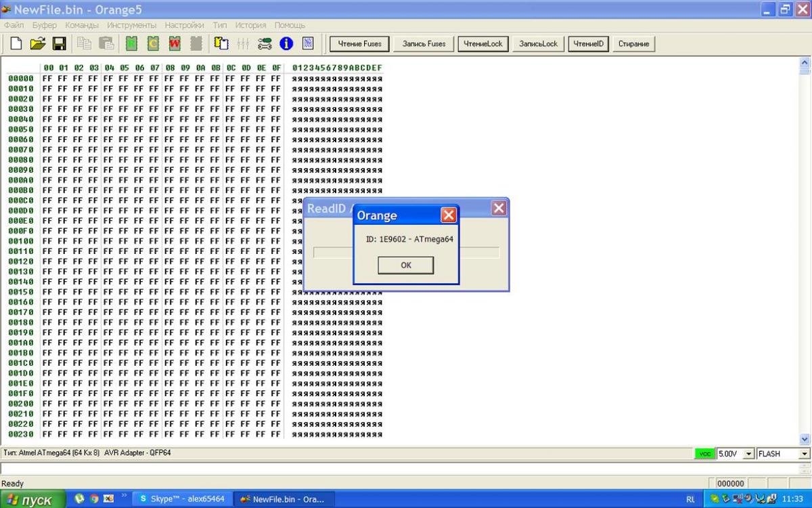Click the ЧтениеLock button
The height and width of the screenshot is (508, 812).
pyautogui.click(x=483, y=44)
